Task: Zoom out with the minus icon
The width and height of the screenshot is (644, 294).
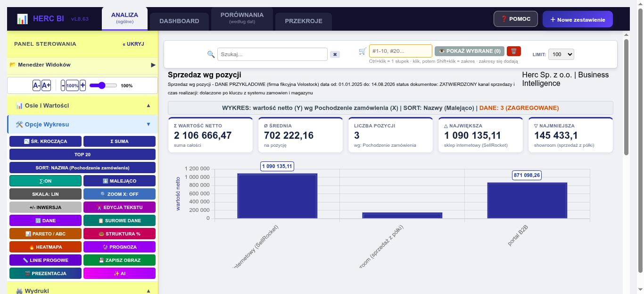Action: pos(63,85)
